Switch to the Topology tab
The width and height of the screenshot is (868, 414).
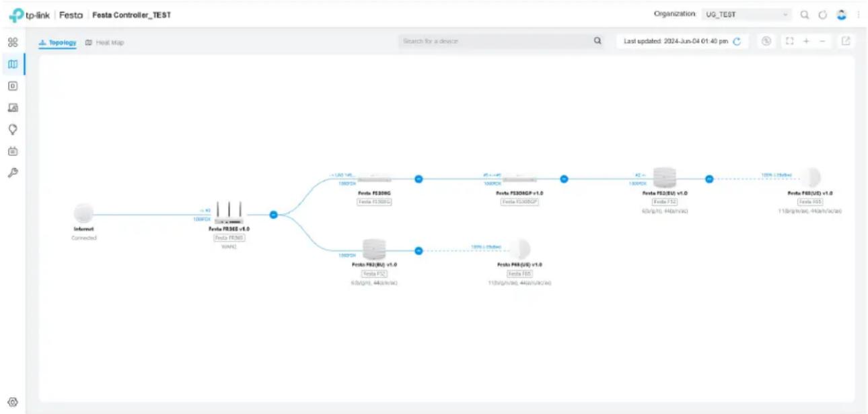(x=58, y=42)
